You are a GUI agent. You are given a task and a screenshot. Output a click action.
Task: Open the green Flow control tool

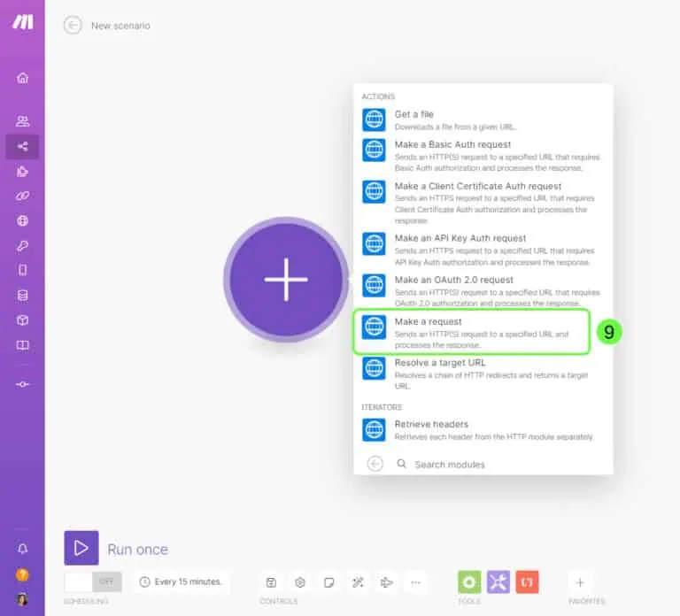click(469, 582)
